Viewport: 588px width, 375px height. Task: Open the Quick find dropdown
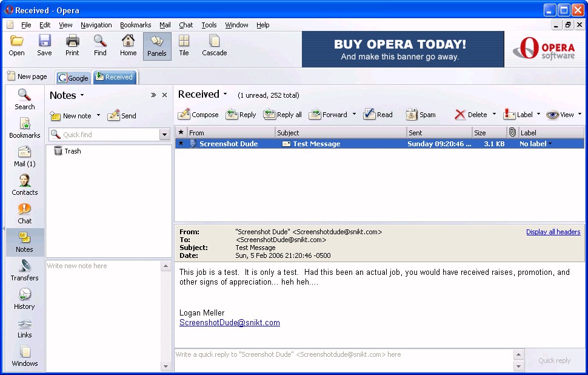point(164,135)
